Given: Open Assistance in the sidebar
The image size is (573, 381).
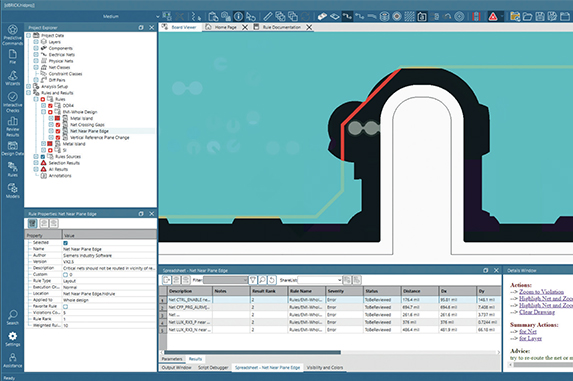Looking at the screenshot, I should 12,360.
